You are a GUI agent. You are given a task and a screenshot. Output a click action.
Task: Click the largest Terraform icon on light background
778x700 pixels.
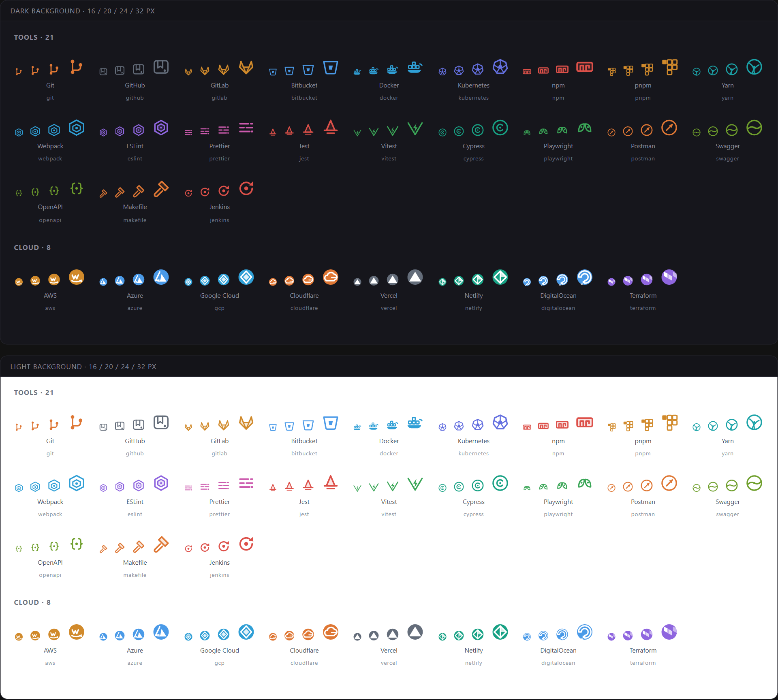tap(669, 632)
